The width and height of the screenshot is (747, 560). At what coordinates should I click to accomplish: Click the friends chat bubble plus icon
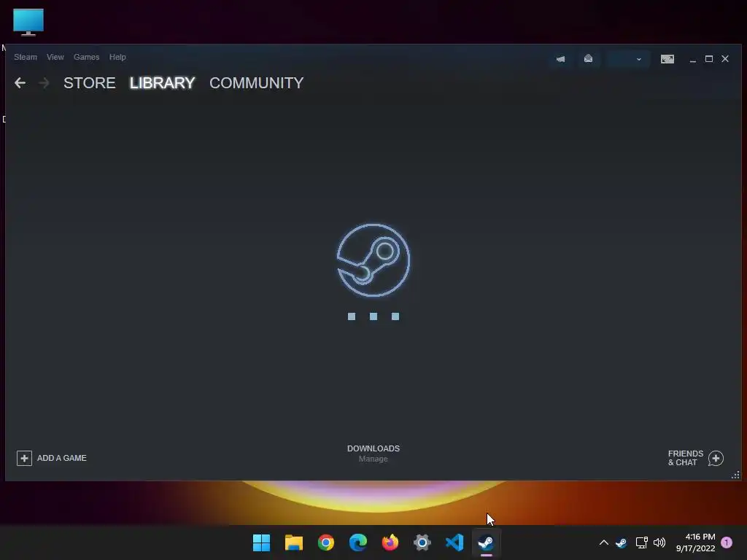(716, 458)
